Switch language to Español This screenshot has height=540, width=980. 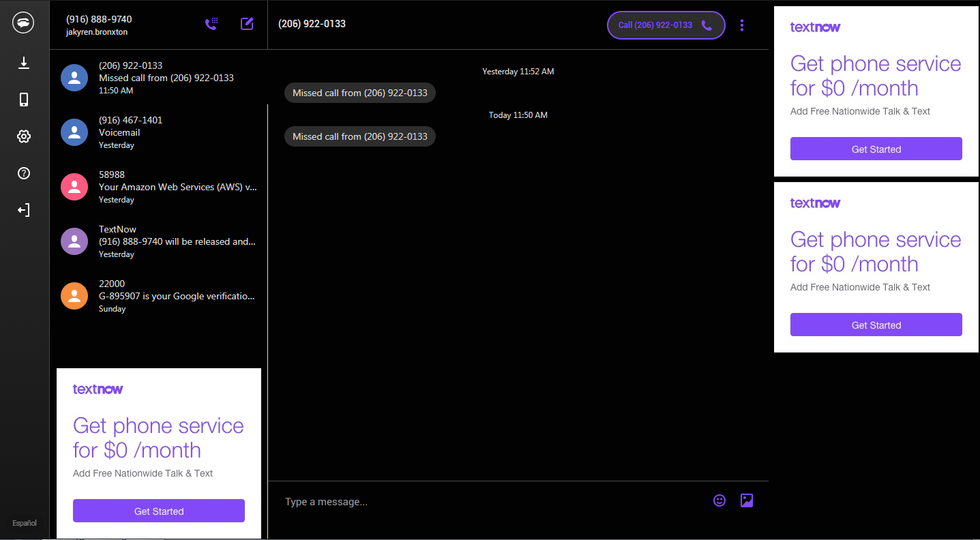coord(24,523)
